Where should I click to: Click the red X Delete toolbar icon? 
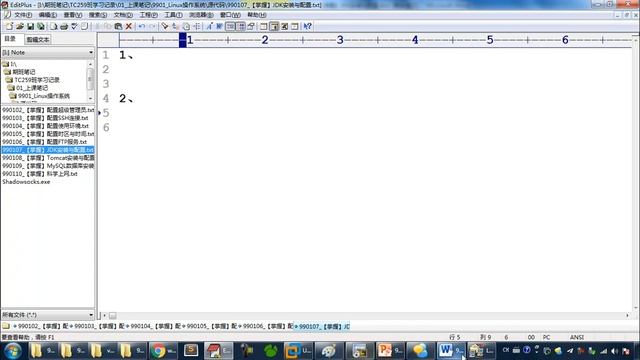[x=129, y=26]
